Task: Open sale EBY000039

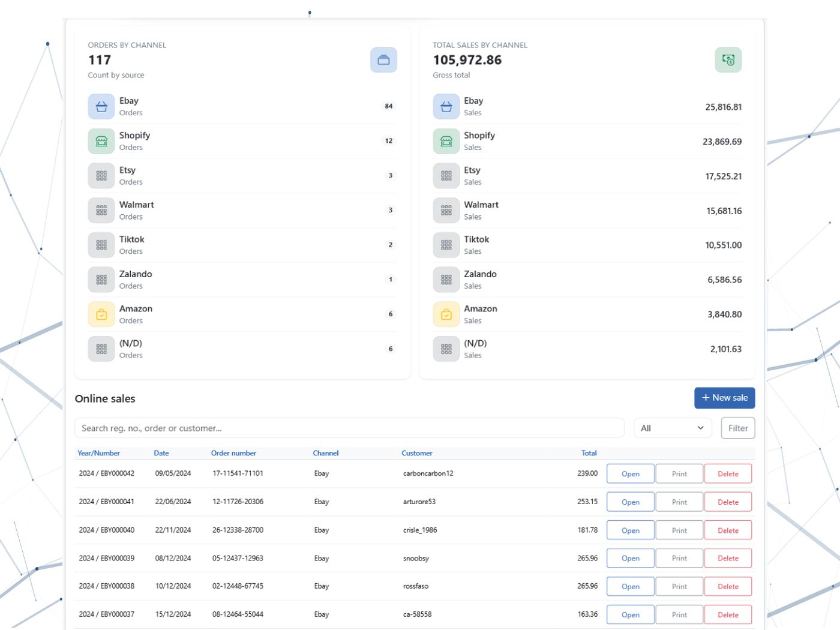Action: pos(631,559)
